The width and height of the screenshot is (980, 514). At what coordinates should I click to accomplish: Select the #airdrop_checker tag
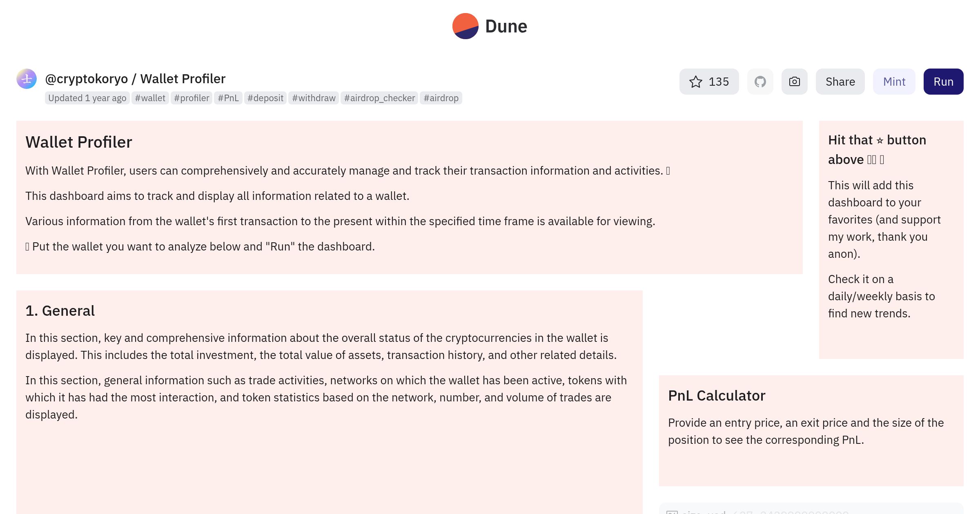point(379,98)
